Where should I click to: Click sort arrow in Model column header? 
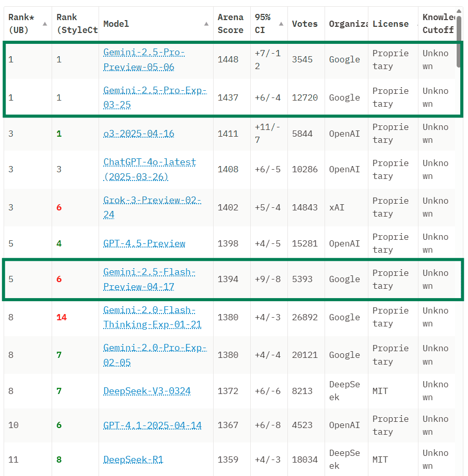(206, 24)
